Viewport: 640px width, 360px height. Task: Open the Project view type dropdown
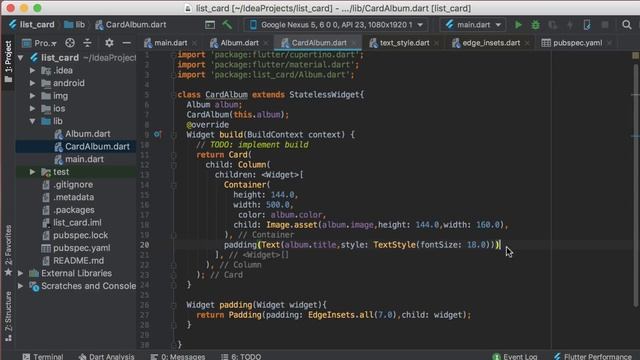coord(40,43)
